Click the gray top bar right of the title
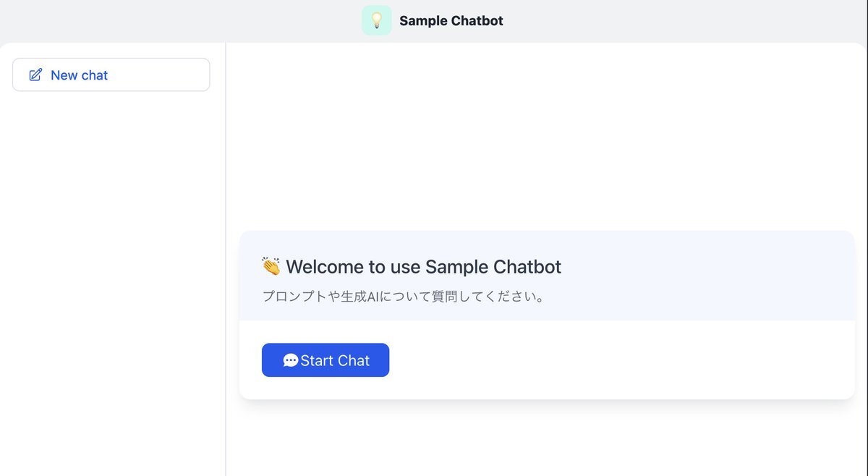This screenshot has height=476, width=868. click(687, 20)
